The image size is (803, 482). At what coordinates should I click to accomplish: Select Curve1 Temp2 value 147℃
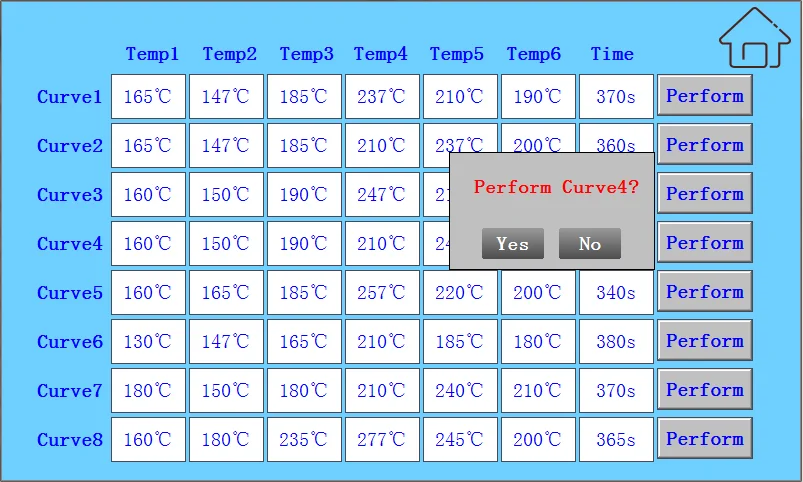pyautogui.click(x=226, y=96)
